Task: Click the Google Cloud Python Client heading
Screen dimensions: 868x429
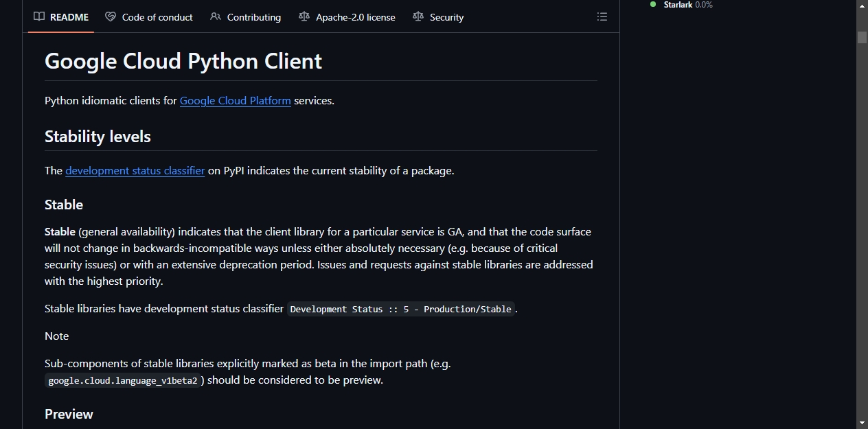Action: tap(183, 61)
